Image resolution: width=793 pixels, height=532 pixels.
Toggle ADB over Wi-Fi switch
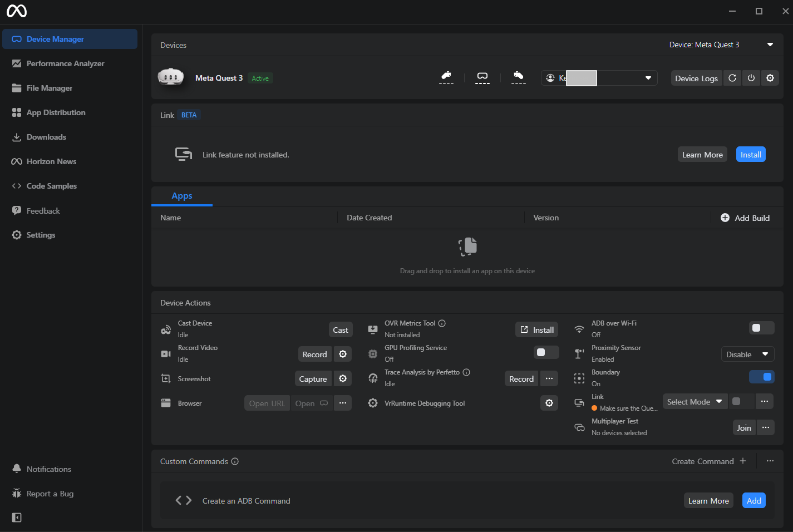click(x=761, y=328)
